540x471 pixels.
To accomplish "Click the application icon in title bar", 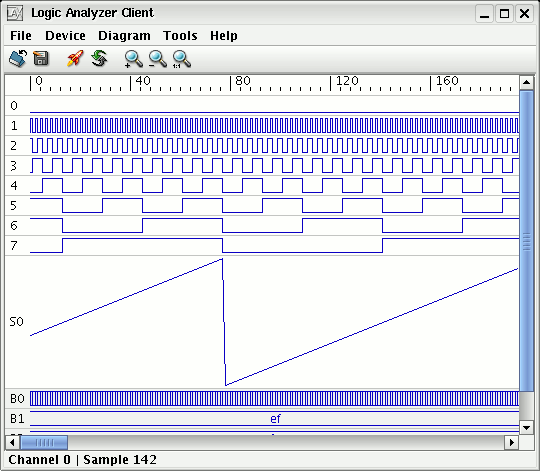I will pos(15,13).
